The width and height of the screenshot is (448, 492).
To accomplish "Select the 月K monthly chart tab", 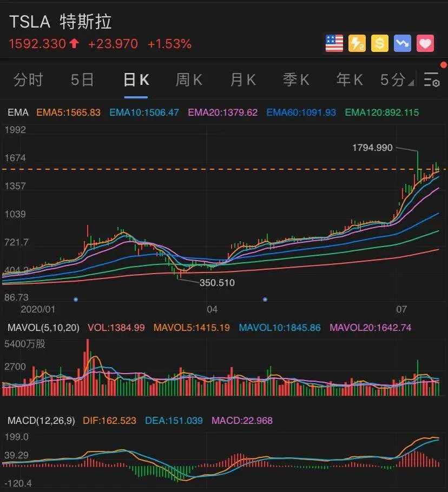I will (x=242, y=80).
